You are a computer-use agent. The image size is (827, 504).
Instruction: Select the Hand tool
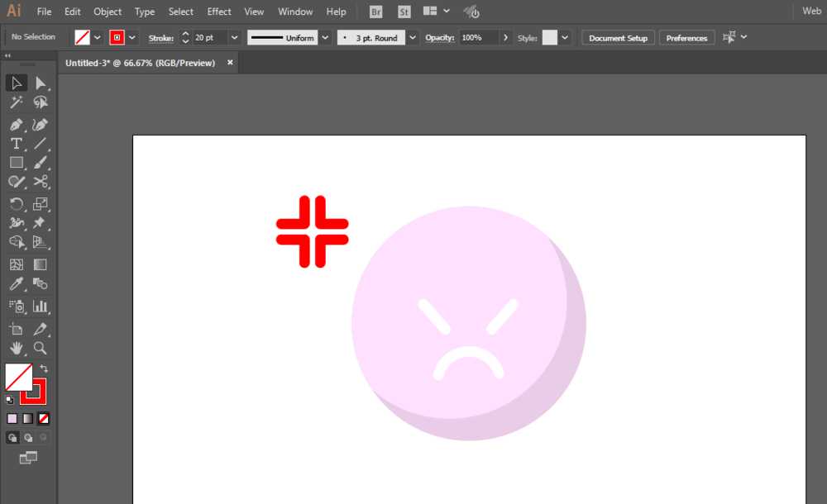(17, 348)
